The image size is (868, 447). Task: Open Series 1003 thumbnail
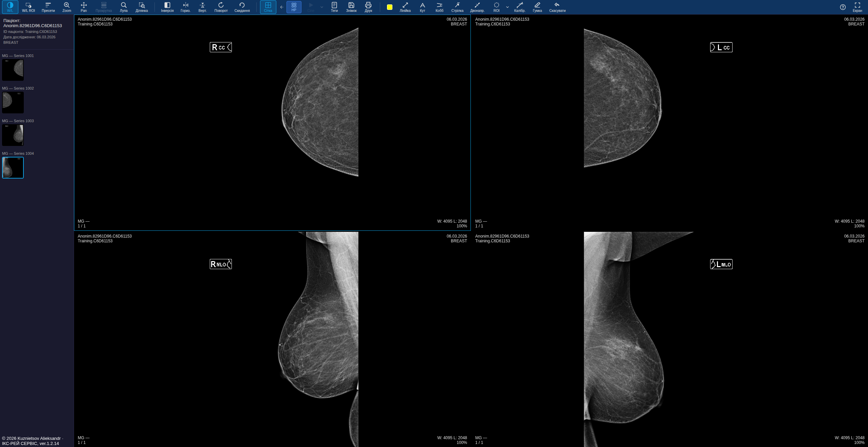coord(13,135)
